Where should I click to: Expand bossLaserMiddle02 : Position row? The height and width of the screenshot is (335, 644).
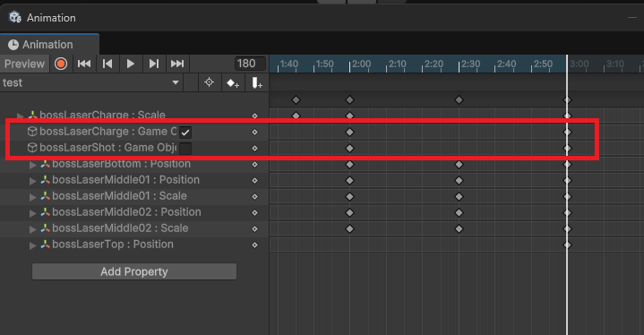pos(33,213)
